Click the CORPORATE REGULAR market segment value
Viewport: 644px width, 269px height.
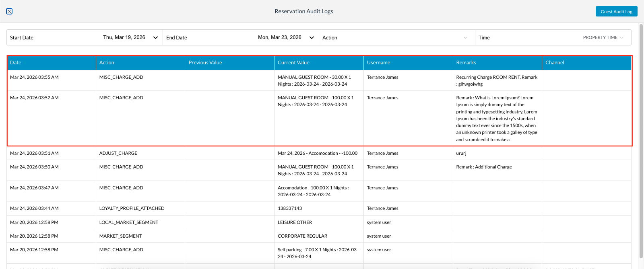pyautogui.click(x=302, y=236)
